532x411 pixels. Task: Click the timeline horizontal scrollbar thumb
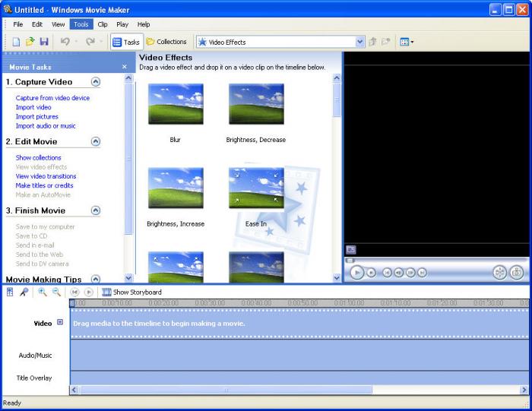(x=226, y=390)
